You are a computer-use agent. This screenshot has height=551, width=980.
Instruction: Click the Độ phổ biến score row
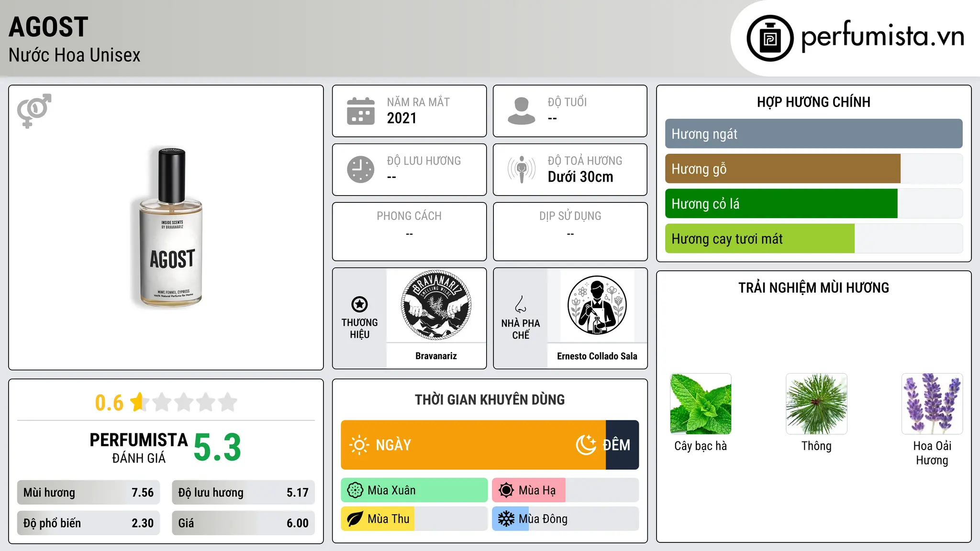click(89, 523)
